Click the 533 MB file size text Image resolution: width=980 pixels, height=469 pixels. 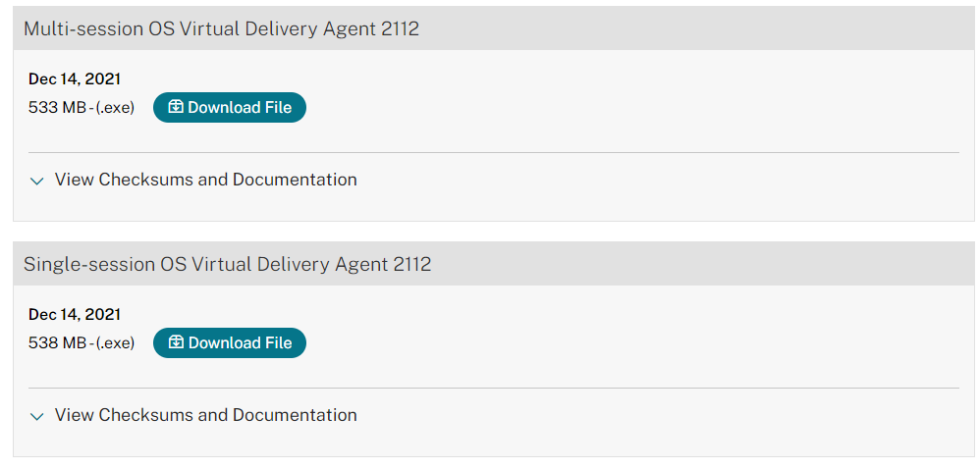point(57,108)
